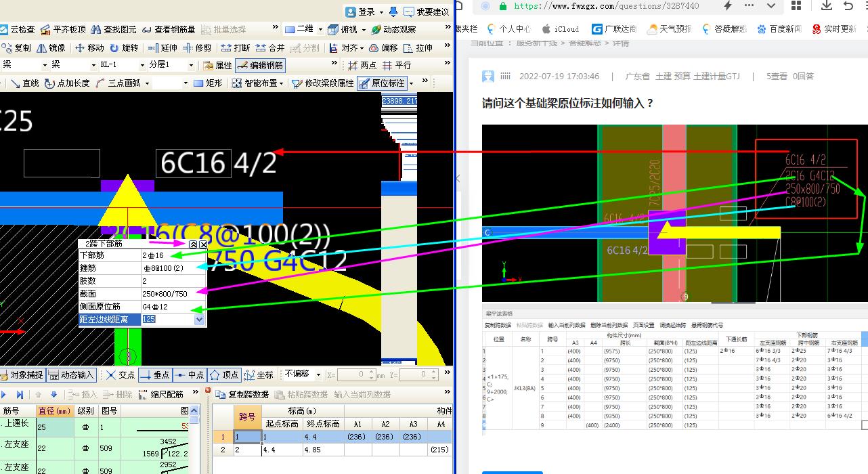Select the 三点画弧 three-point arc tool

point(118,83)
